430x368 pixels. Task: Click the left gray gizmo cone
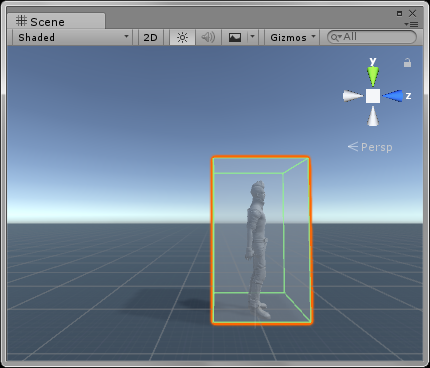[x=353, y=96]
